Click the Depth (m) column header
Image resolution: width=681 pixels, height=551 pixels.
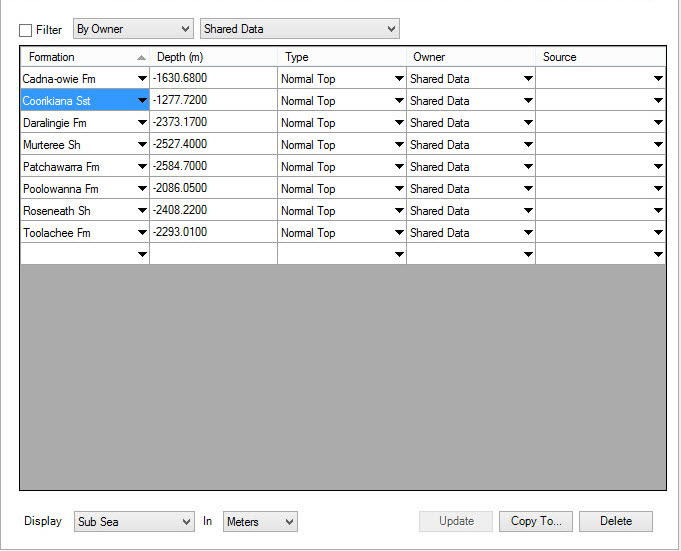click(x=212, y=57)
